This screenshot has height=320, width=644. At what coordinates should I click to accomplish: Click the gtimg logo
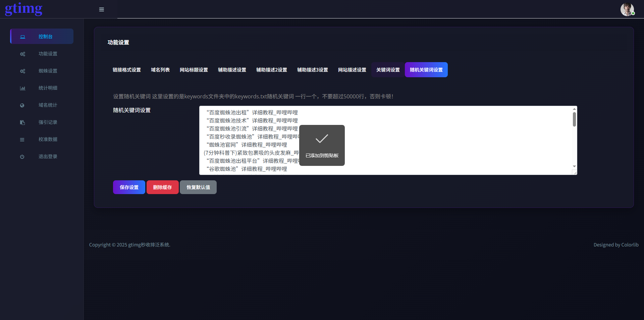point(23,9)
